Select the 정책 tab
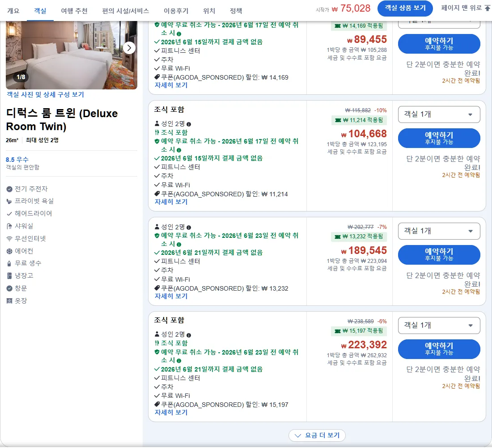 [236, 11]
